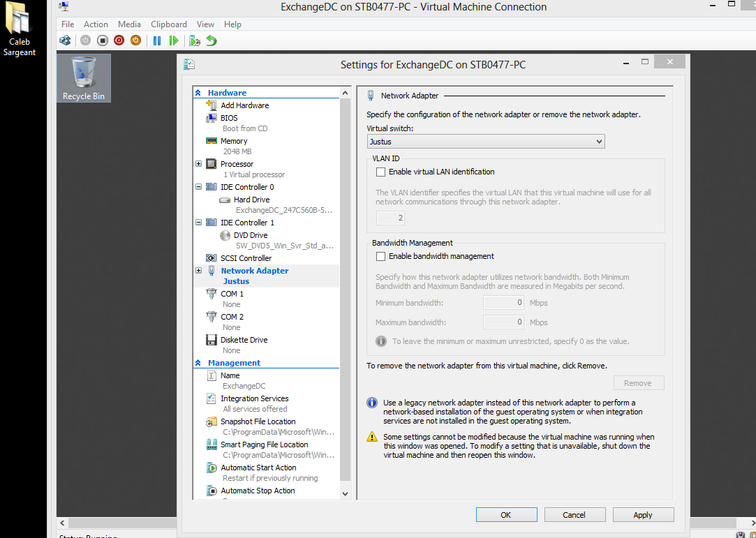This screenshot has width=756, height=538.
Task: Click the Maximum bandwidth field
Action: point(503,322)
